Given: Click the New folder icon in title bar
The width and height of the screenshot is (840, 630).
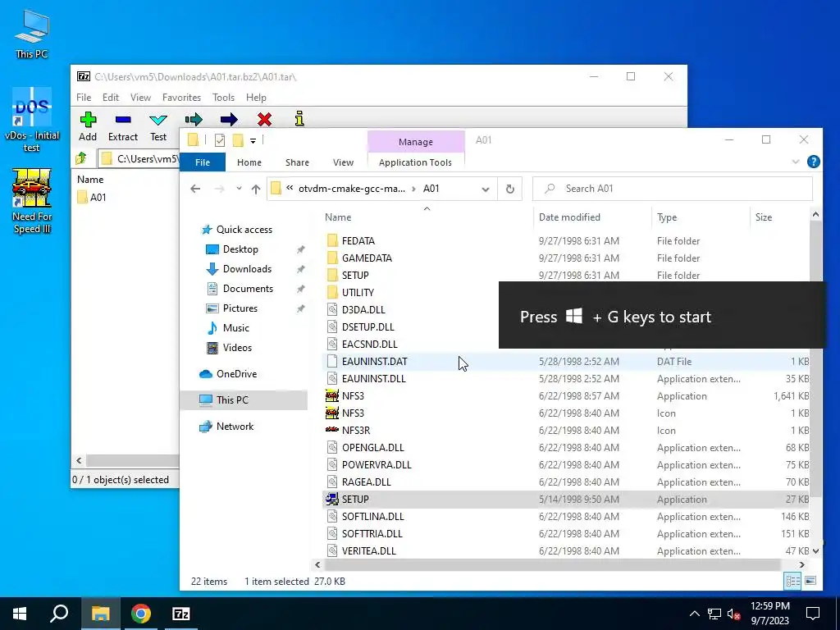Looking at the screenshot, I should coord(238,140).
